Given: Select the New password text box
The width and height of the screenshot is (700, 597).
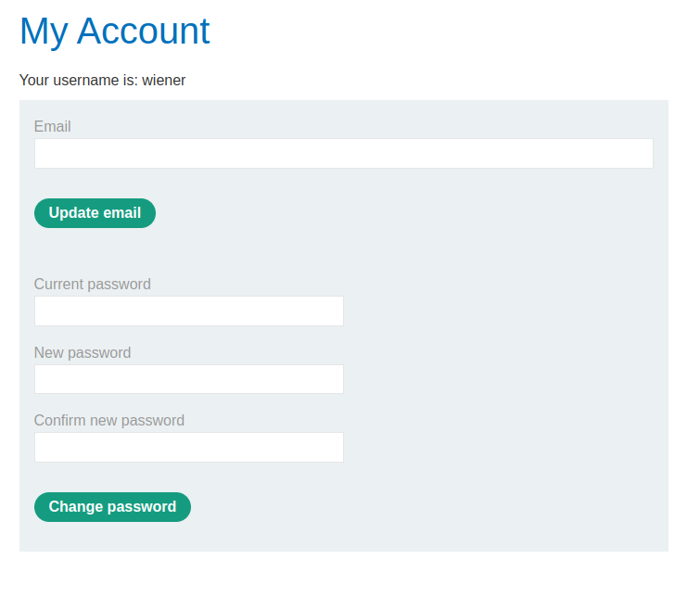Looking at the screenshot, I should [x=188, y=379].
